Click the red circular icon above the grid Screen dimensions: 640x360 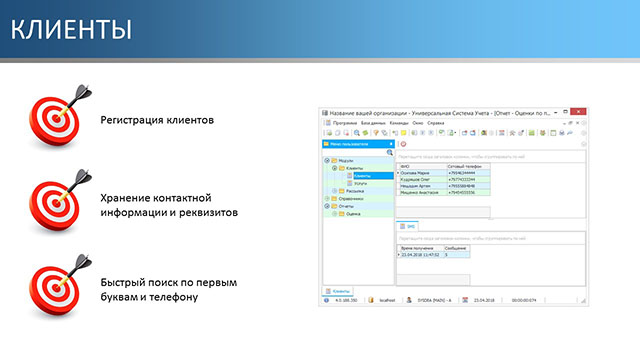[x=403, y=144]
